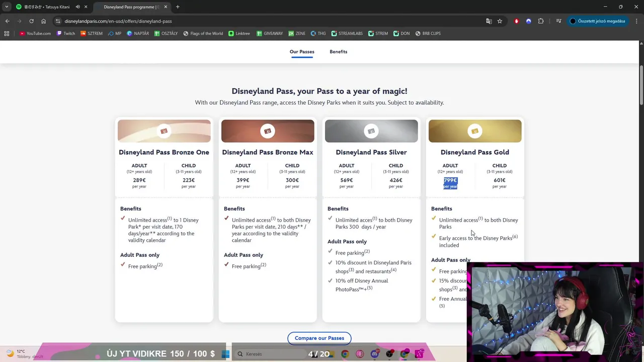Image resolution: width=644 pixels, height=362 pixels.
Task: Open the Extensions puzzle menu
Action: [541, 21]
